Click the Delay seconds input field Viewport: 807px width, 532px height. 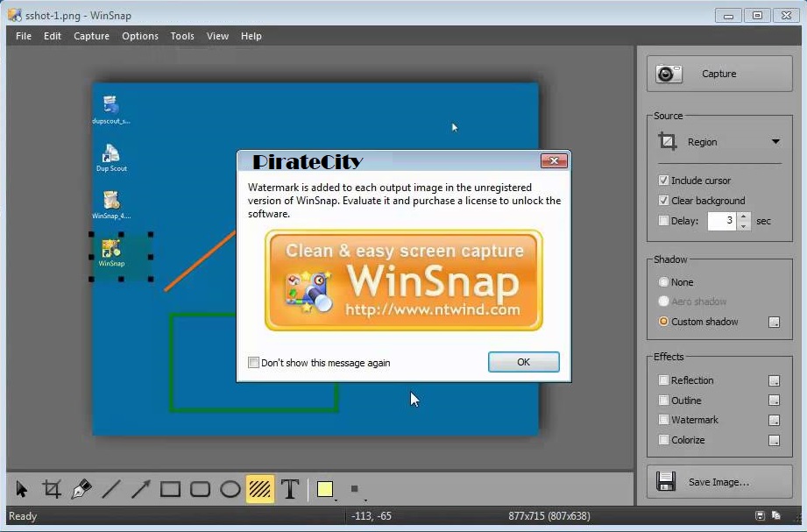pos(722,221)
